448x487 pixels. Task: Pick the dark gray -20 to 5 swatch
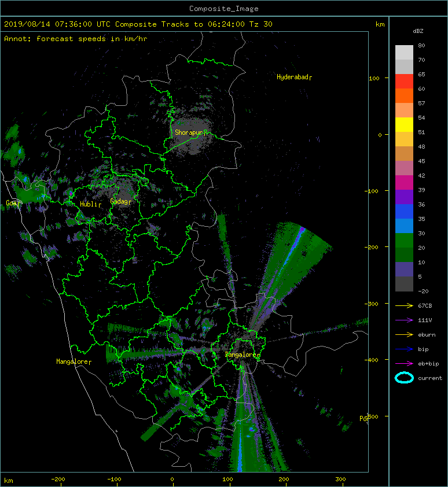point(404,283)
